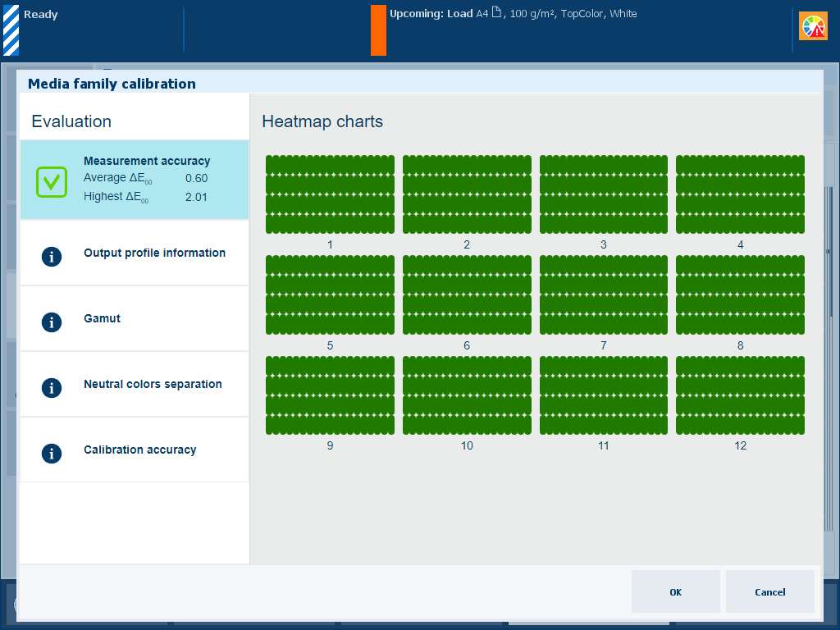Open the color wheel warning icon
The width and height of the screenshot is (840, 630).
(813, 27)
